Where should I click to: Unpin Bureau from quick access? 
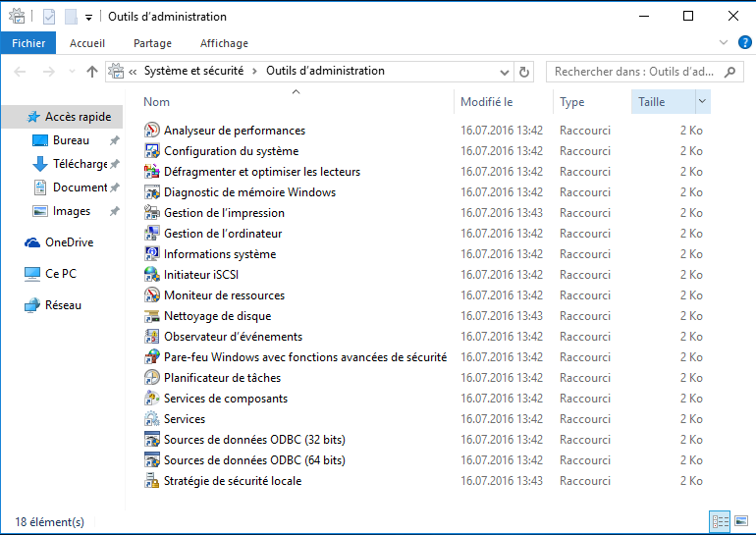[x=114, y=140]
